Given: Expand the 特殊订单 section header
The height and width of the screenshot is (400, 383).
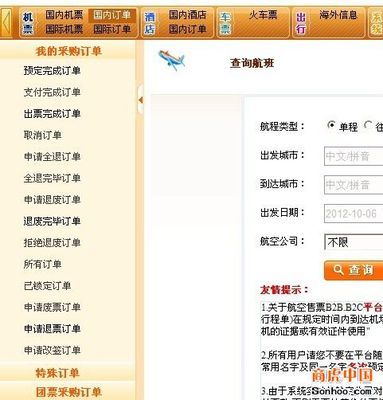Looking at the screenshot, I should pyautogui.click(x=68, y=373).
